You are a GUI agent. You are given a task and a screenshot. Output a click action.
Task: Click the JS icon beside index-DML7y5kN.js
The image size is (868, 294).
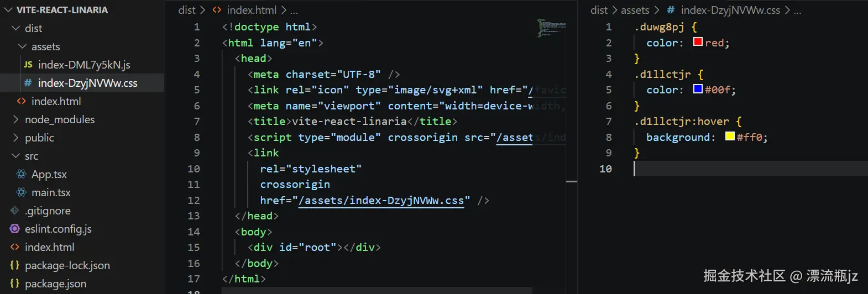pyautogui.click(x=28, y=65)
